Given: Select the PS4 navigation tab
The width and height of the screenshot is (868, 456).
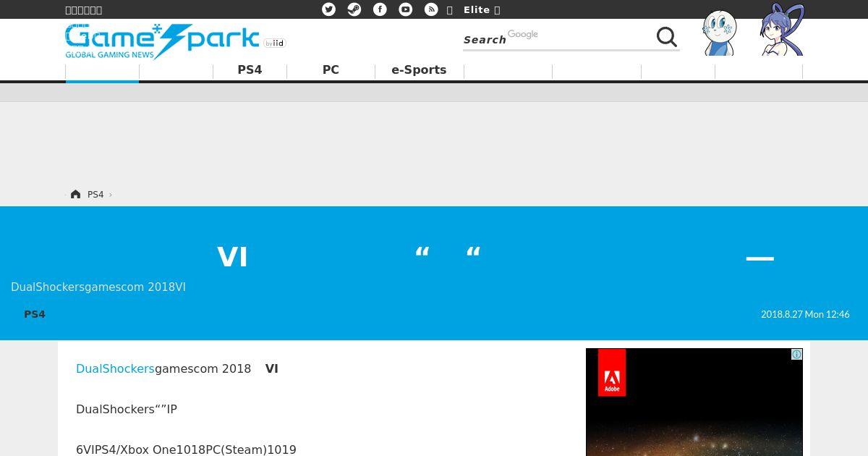Looking at the screenshot, I should pyautogui.click(x=250, y=70).
